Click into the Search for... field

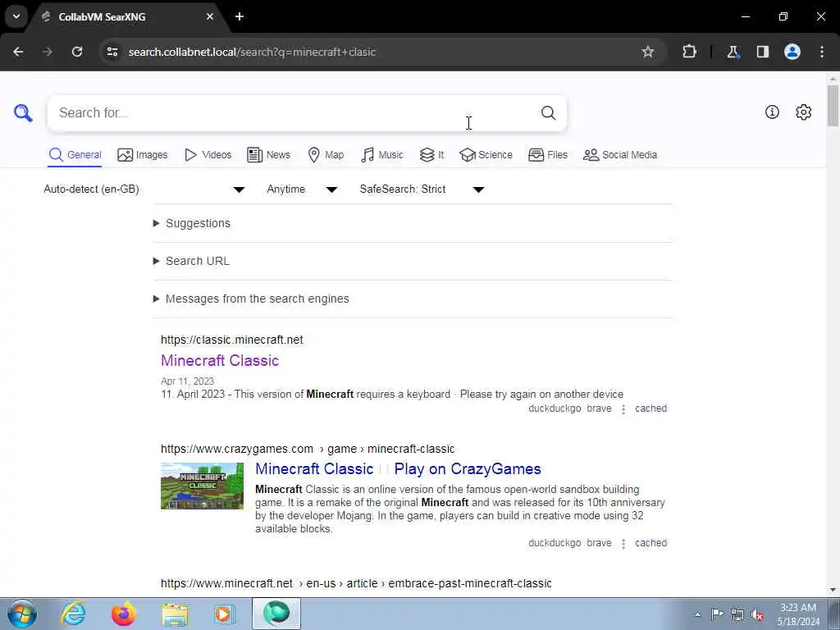[294, 113]
